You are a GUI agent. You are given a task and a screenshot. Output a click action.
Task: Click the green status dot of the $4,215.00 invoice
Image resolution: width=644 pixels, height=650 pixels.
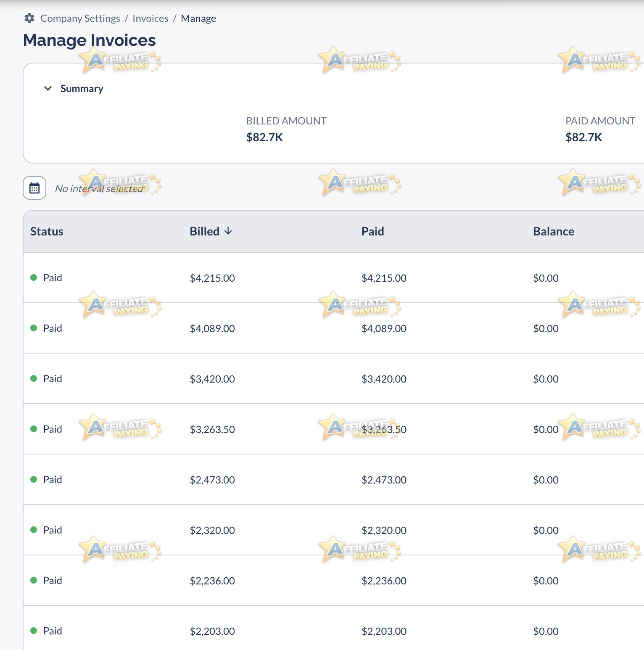coord(34,277)
